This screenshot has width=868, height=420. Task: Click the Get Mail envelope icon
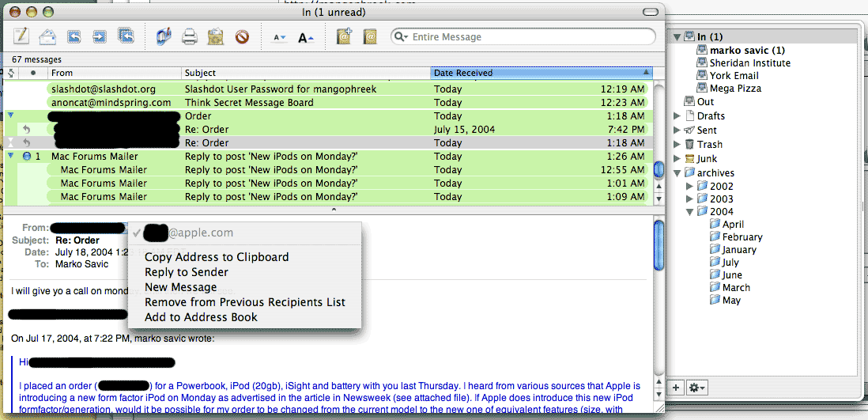47,37
